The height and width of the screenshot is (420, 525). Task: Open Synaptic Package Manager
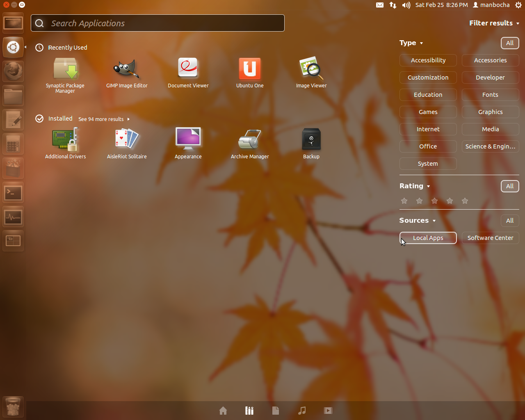point(65,69)
